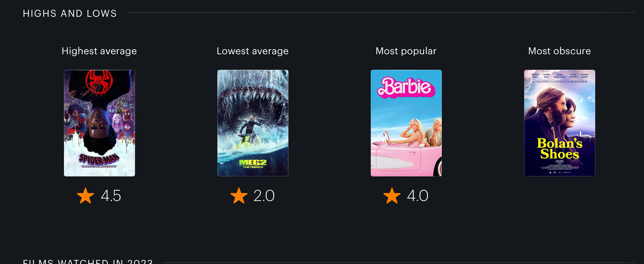Open the Meg 2 The Trench poster
The image size is (644, 264).
pos(253,123)
